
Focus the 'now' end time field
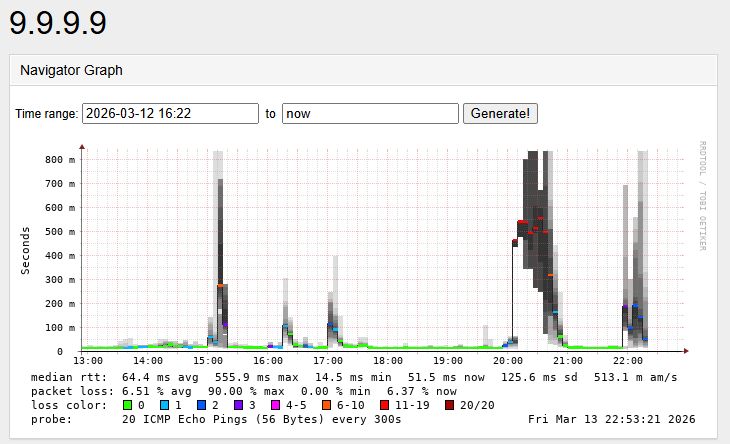pos(370,114)
